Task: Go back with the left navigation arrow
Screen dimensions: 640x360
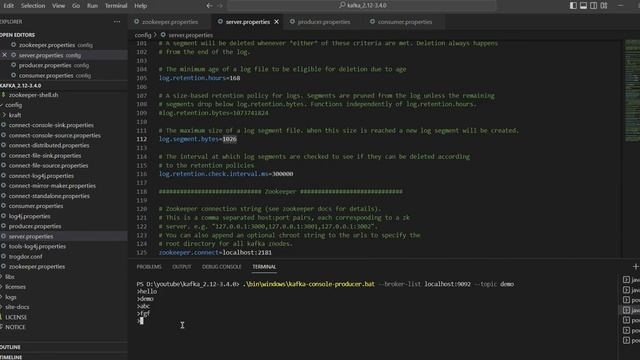Action: [209, 6]
